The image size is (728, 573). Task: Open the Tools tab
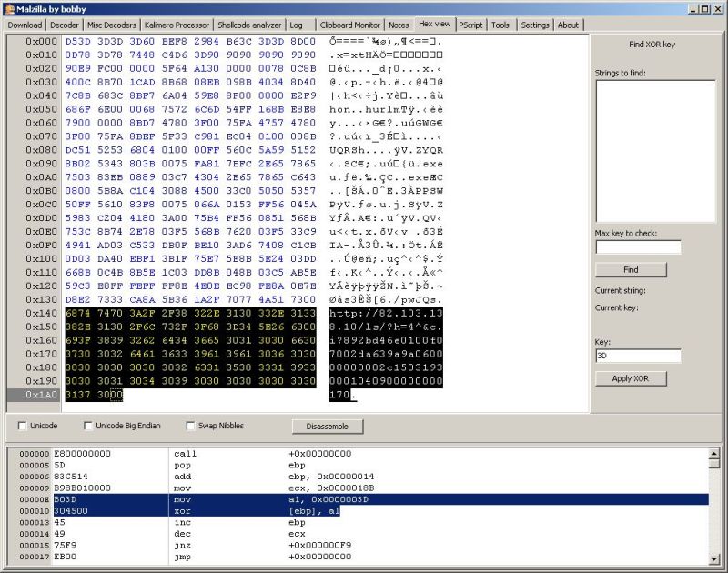click(500, 25)
